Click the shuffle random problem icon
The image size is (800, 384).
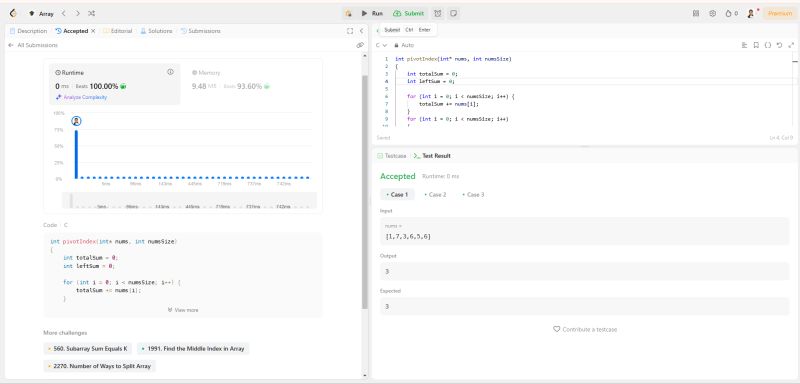[91, 14]
